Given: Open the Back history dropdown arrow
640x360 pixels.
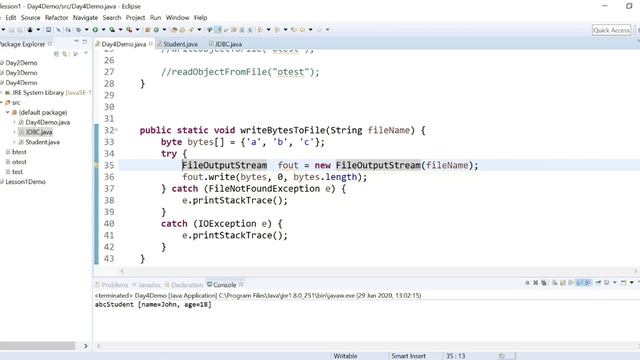Looking at the screenshot, I should (x=311, y=29).
